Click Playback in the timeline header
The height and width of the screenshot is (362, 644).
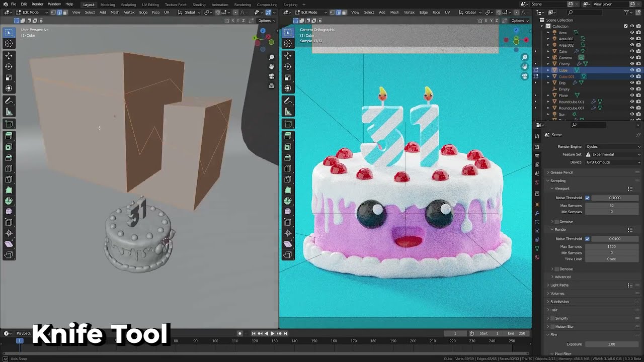[x=24, y=333]
